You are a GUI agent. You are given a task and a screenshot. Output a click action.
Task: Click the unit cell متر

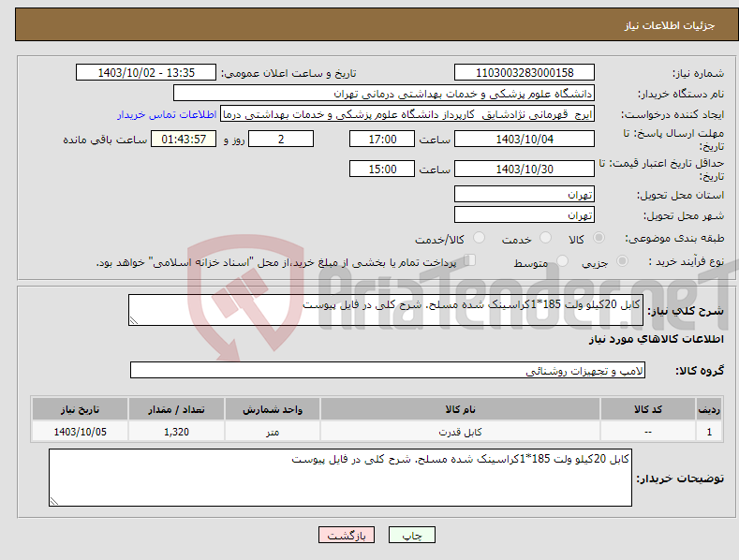tap(273, 432)
